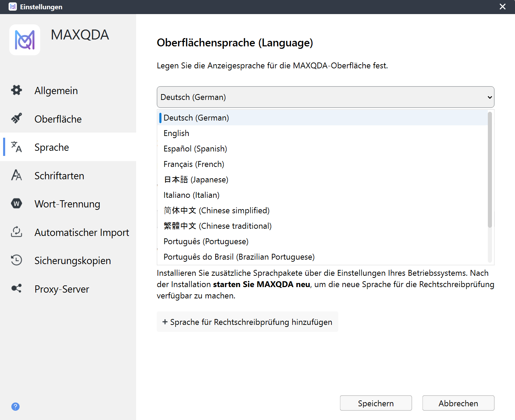The width and height of the screenshot is (515, 420).
Task: Choose Italiano (Italian) from the list
Action: [322, 195]
